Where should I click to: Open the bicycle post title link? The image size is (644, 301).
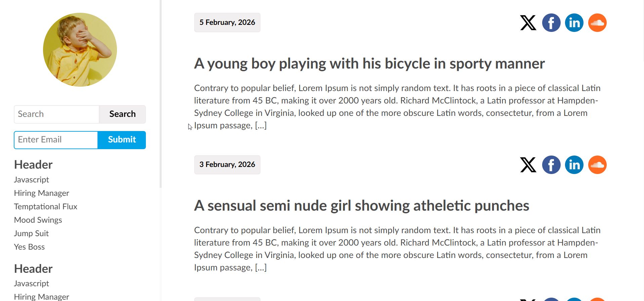tap(369, 63)
